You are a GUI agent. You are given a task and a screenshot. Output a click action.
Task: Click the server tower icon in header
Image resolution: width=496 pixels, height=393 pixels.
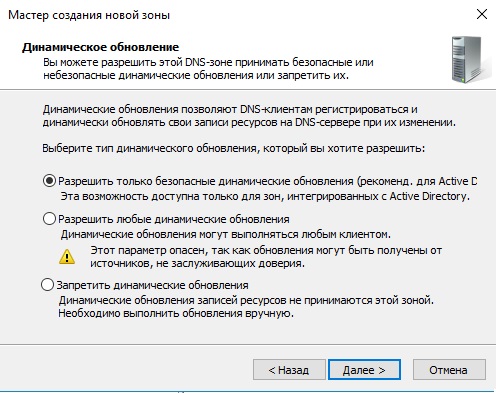470,59
